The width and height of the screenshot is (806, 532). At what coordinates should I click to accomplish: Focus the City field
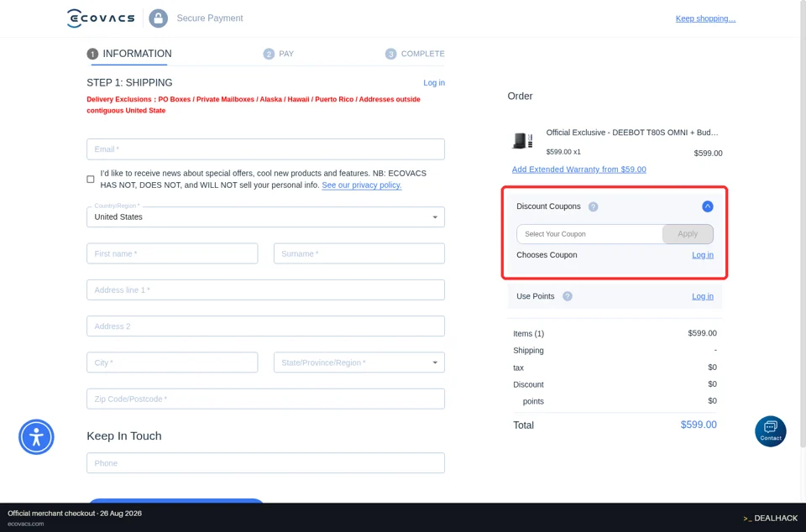172,362
